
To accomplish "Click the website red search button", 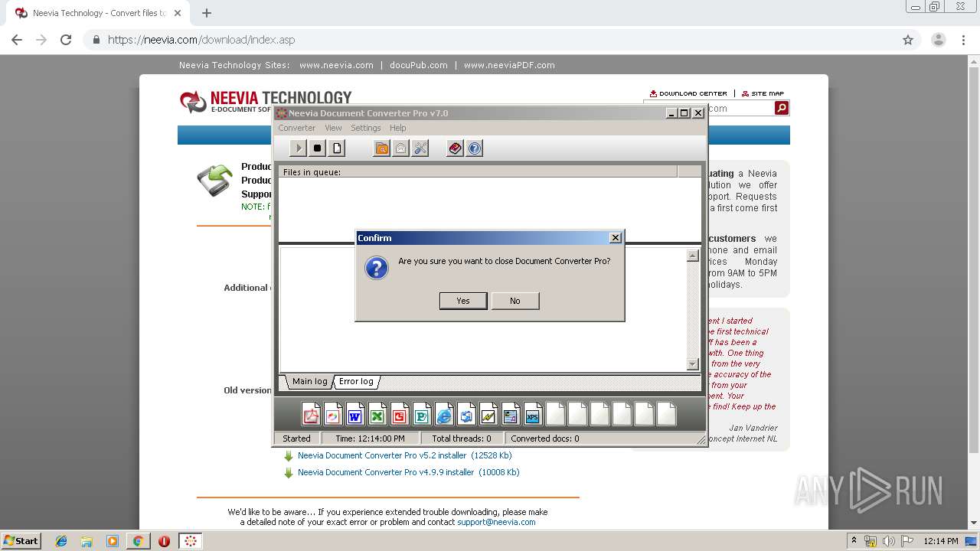I will click(782, 109).
